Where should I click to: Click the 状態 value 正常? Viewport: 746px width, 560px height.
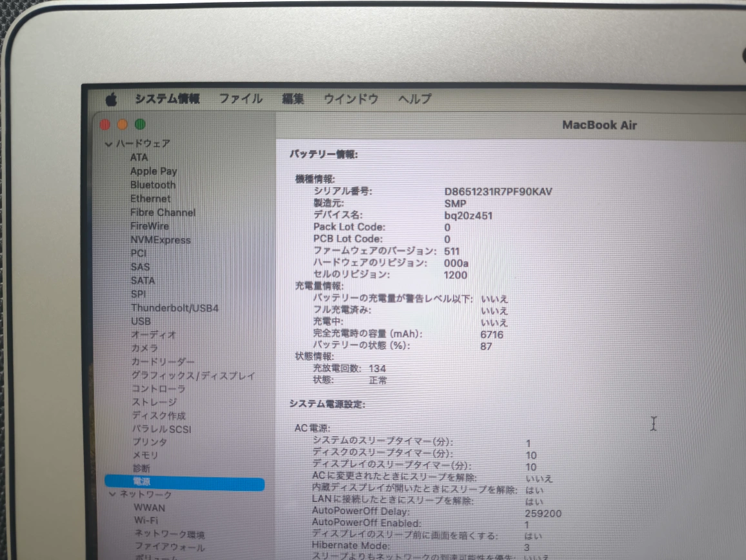(x=378, y=381)
